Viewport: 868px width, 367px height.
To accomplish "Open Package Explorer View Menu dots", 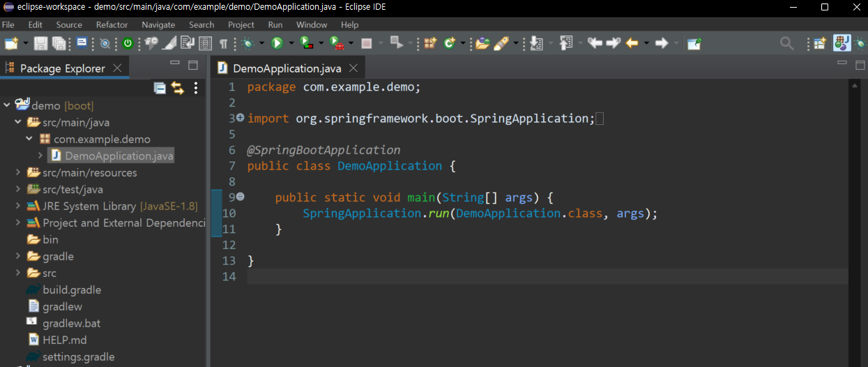I will pos(196,88).
